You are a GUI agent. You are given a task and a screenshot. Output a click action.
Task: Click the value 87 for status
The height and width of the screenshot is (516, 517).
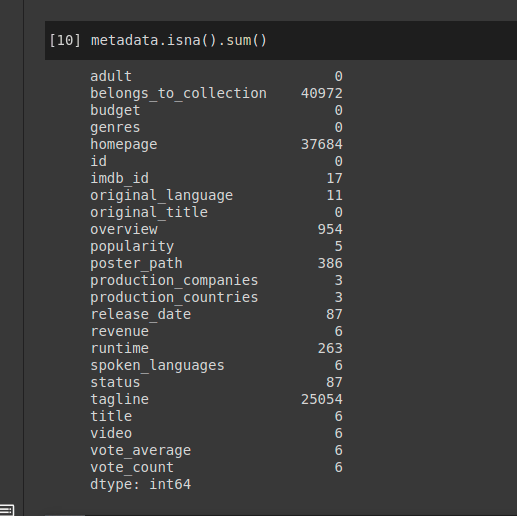[334, 382]
